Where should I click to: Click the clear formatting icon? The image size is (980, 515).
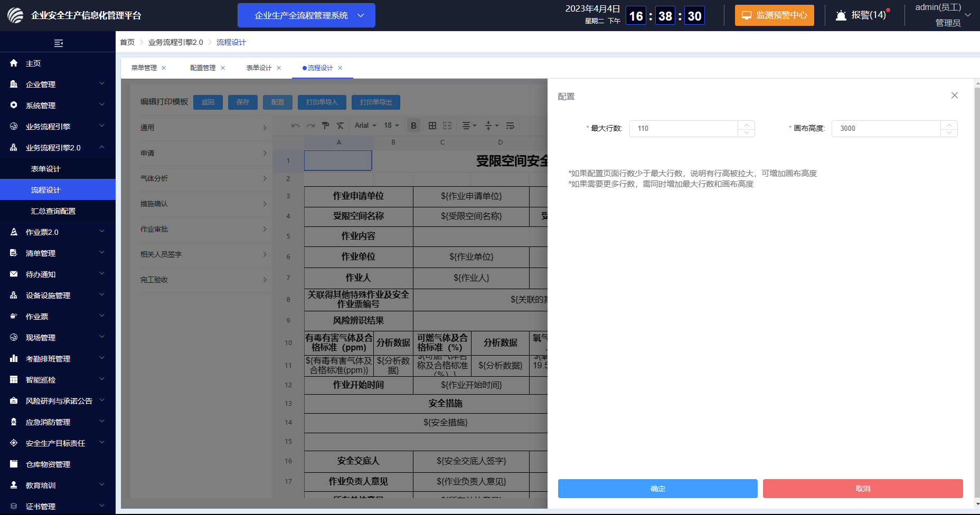click(340, 126)
